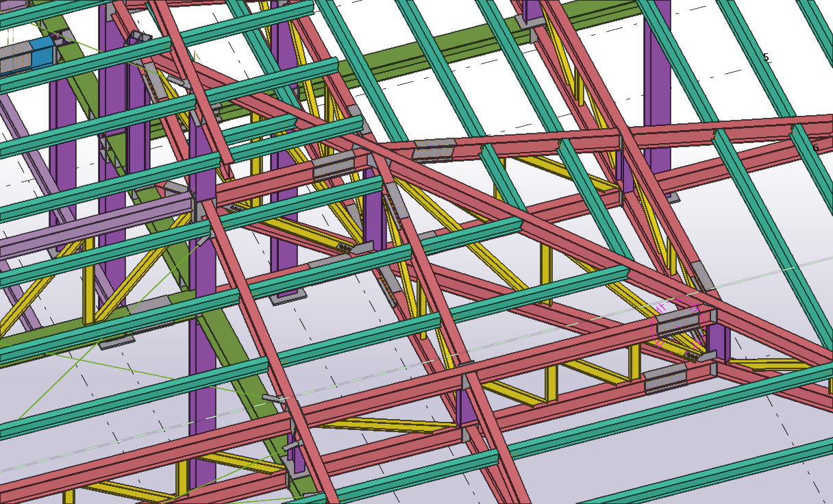Select the blue part at the top-left
This screenshot has width=833, height=504.
point(41,52)
